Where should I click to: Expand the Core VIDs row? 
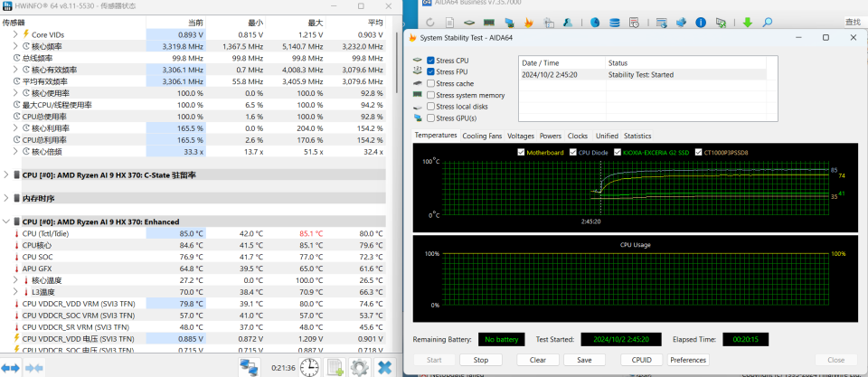point(15,34)
